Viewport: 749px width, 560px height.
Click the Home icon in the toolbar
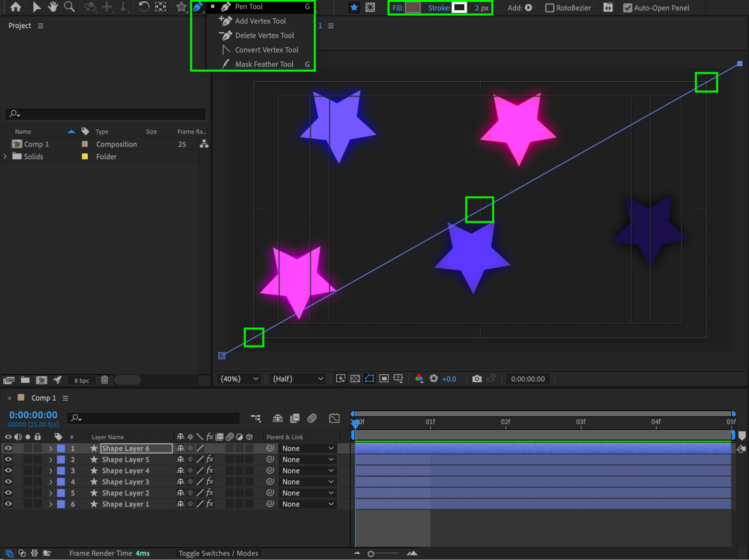pyautogui.click(x=16, y=7)
